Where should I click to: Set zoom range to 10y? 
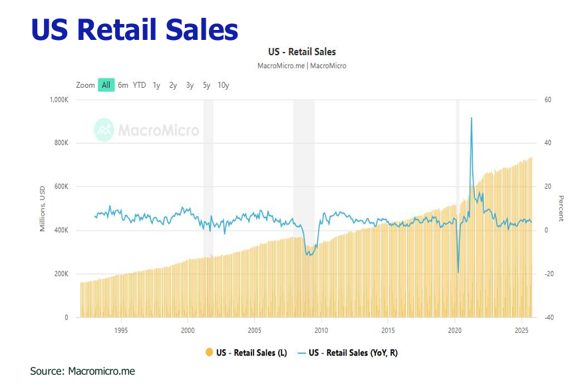pos(223,85)
